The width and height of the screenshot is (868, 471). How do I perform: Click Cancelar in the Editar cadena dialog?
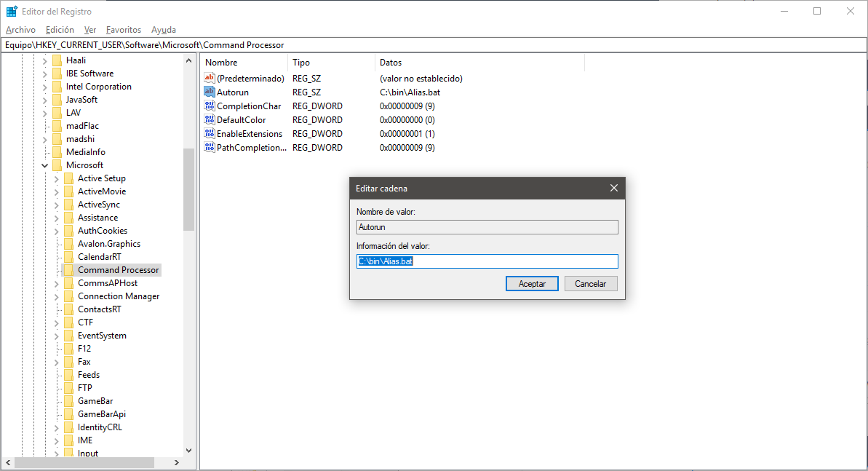591,284
